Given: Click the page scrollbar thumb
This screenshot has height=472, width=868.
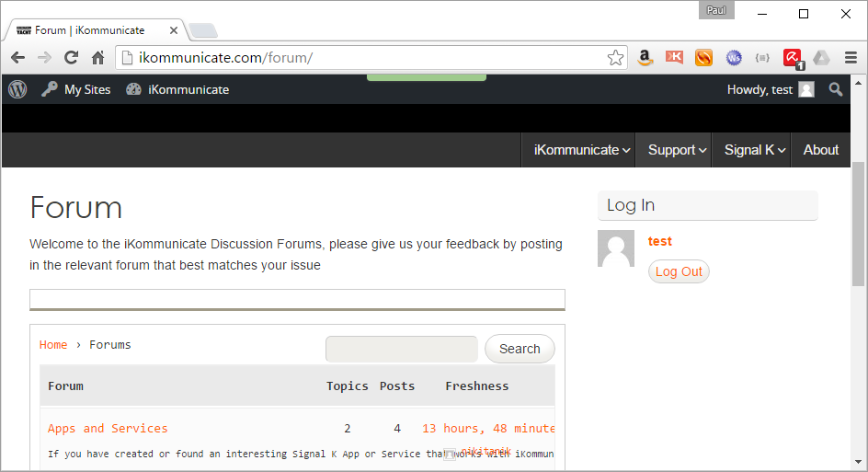Looking at the screenshot, I should (x=858, y=224).
